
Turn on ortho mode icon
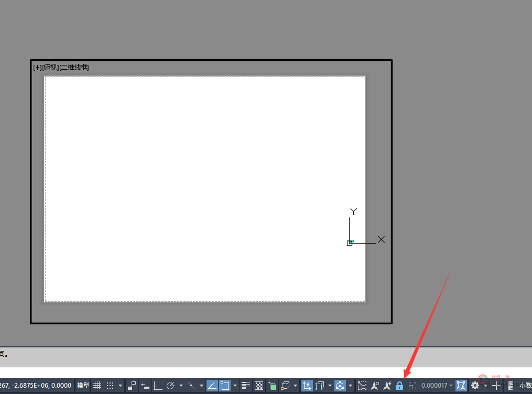[158, 386]
